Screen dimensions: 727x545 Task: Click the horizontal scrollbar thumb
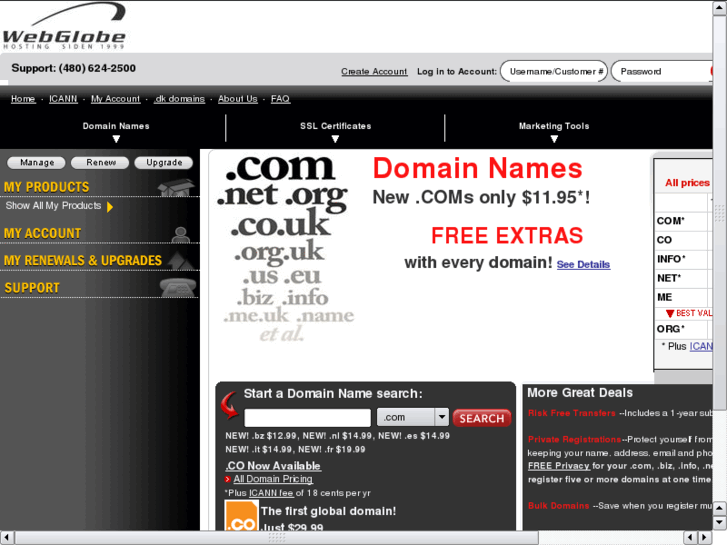click(x=277, y=538)
